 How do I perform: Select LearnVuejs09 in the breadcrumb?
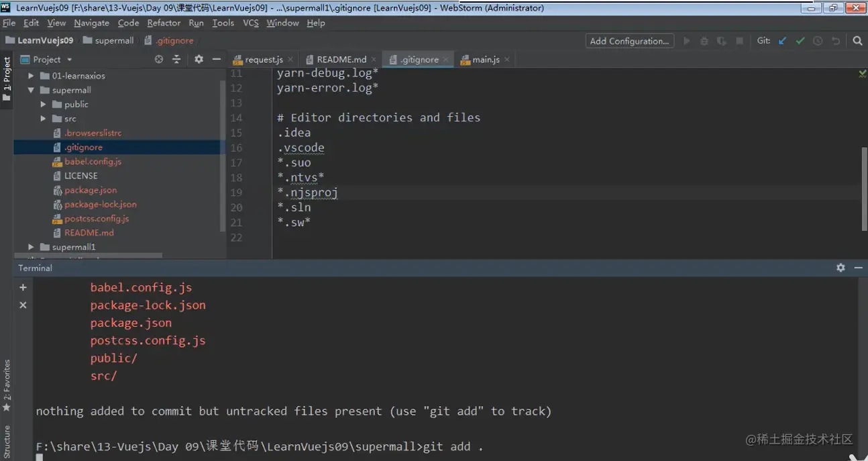pos(40,40)
